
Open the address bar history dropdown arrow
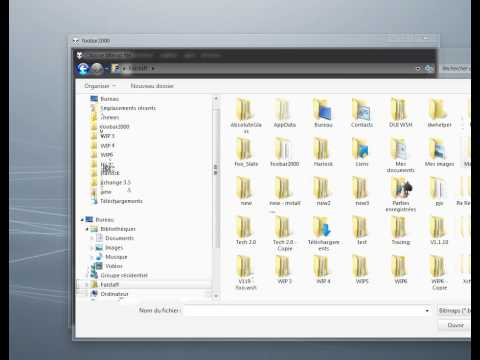[418, 69]
